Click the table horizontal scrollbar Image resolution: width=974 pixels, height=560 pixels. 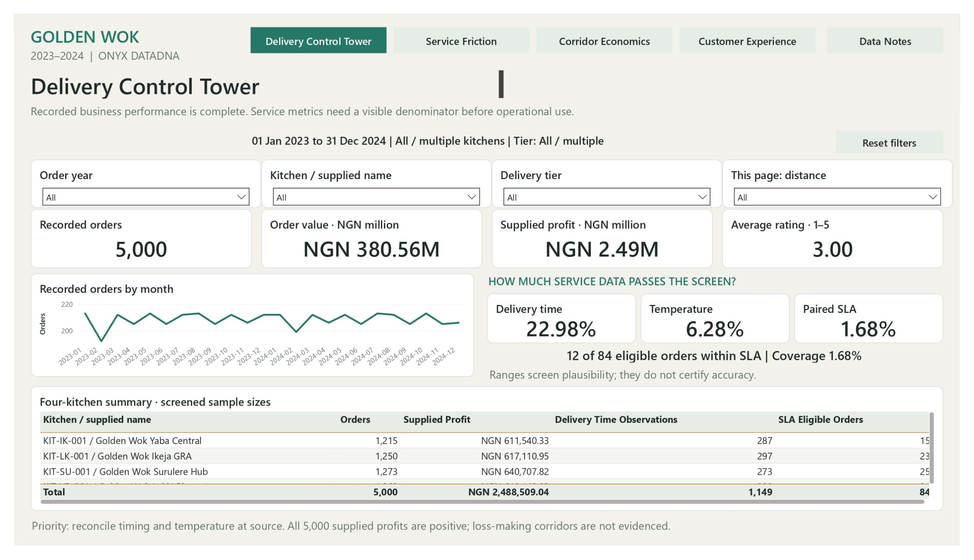click(482, 501)
